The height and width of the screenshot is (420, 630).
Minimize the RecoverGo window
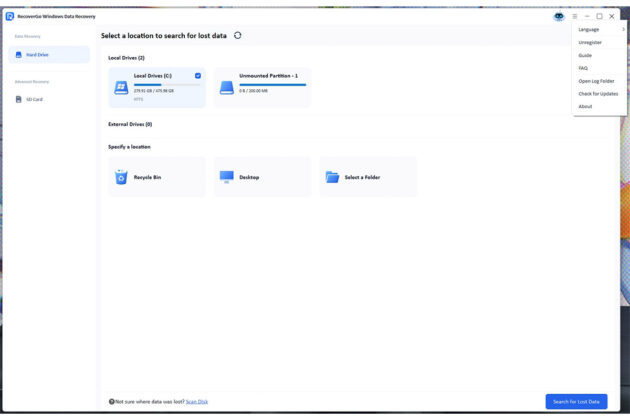click(x=587, y=16)
